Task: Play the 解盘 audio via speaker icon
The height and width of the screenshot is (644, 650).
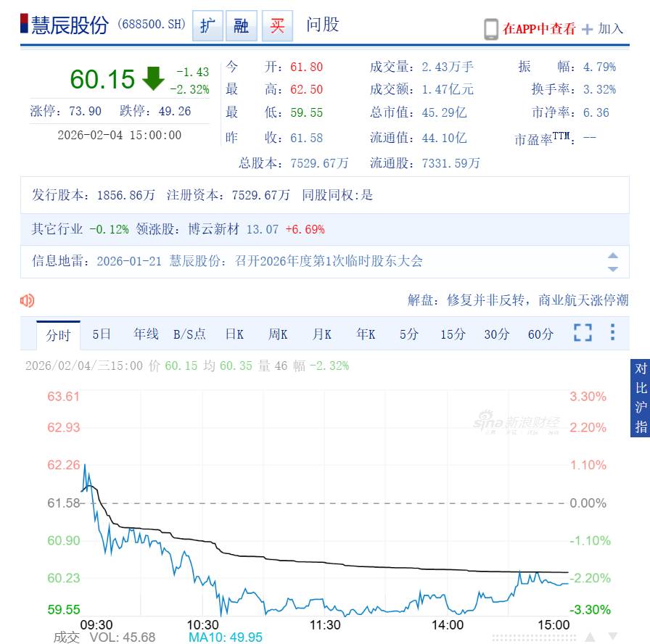Action: (x=28, y=300)
